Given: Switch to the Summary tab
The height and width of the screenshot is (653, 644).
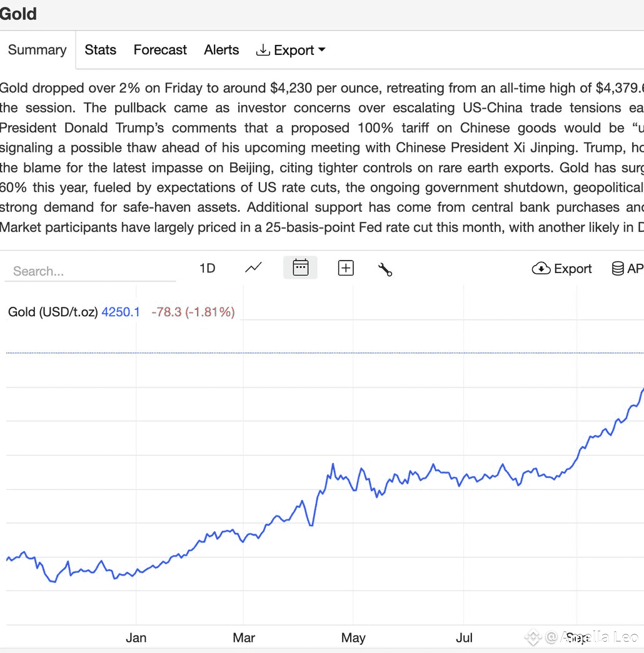Looking at the screenshot, I should tap(38, 50).
